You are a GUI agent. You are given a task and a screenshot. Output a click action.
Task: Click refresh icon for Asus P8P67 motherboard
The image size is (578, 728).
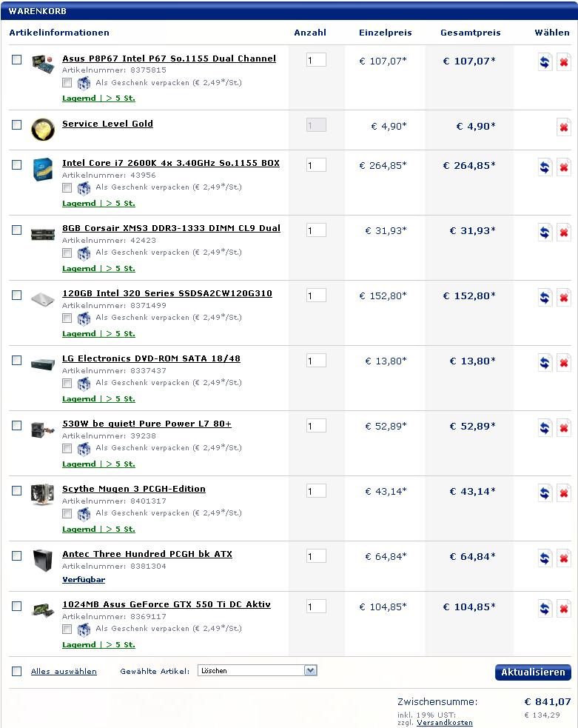click(545, 62)
